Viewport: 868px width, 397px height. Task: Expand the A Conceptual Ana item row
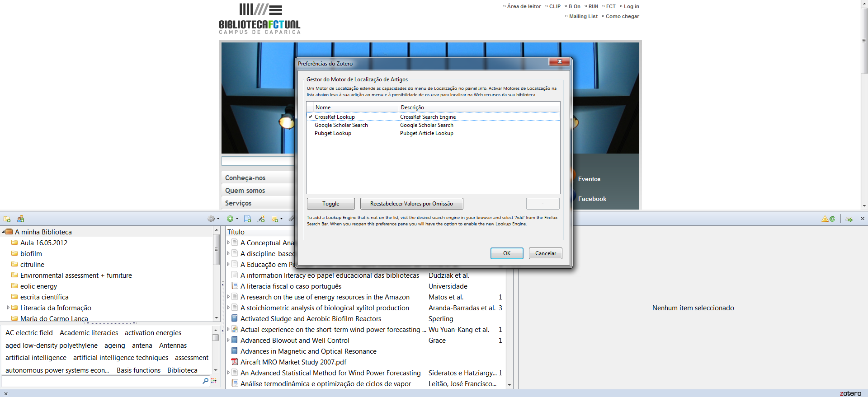(228, 243)
